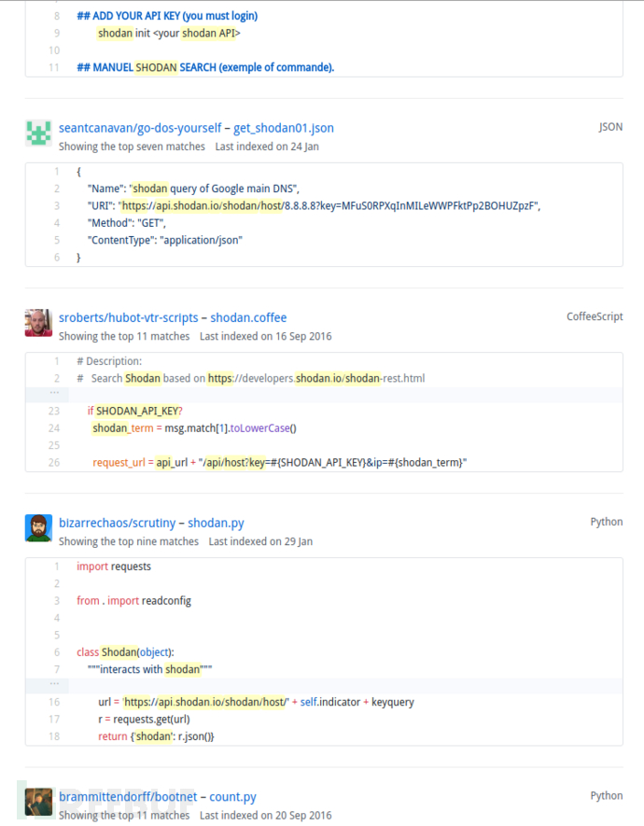The image size is (644, 826).
Task: Open shodan.coffee file link
Action: tap(248, 317)
